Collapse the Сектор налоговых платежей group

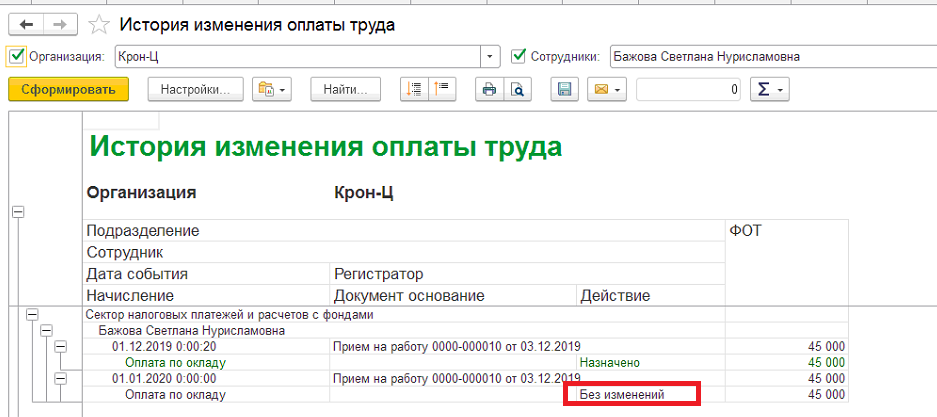32,314
